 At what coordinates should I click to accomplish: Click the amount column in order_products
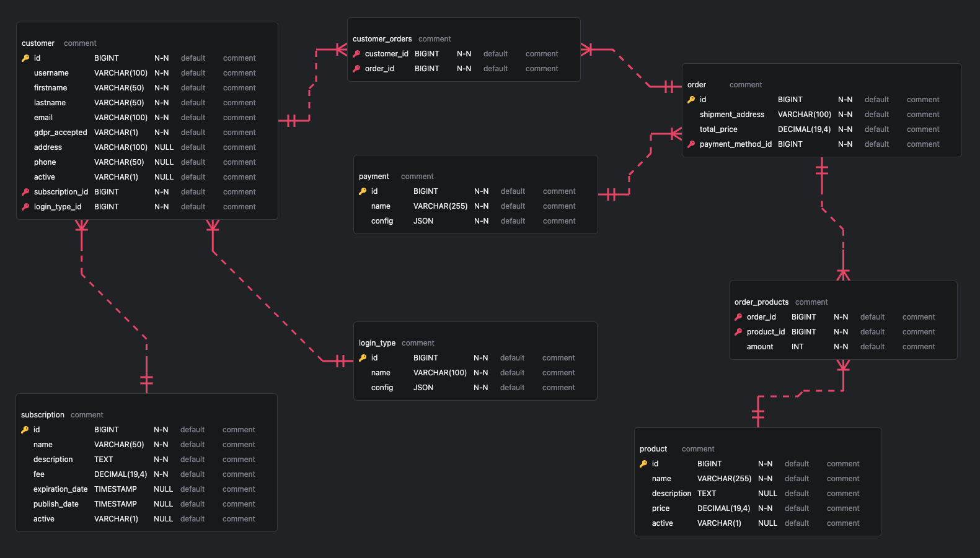pyautogui.click(x=760, y=347)
